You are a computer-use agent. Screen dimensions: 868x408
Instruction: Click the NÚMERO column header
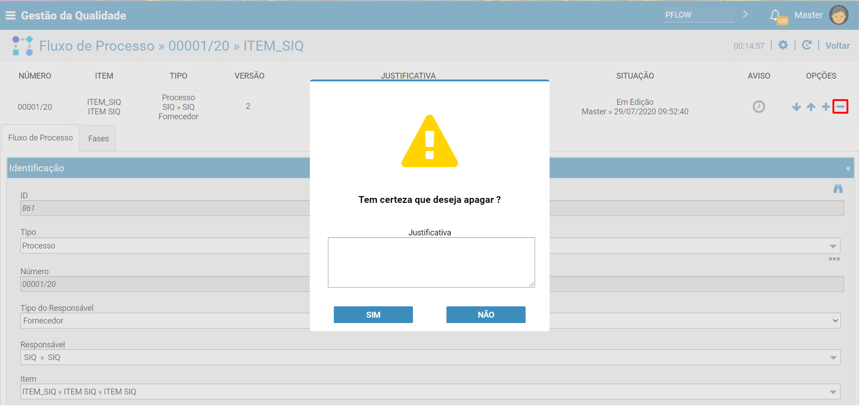[35, 76]
